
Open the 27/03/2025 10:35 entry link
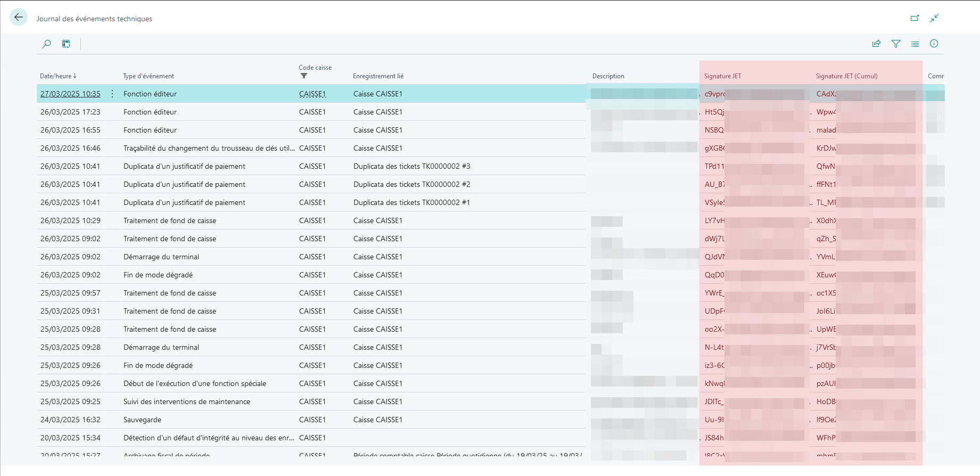(x=70, y=94)
